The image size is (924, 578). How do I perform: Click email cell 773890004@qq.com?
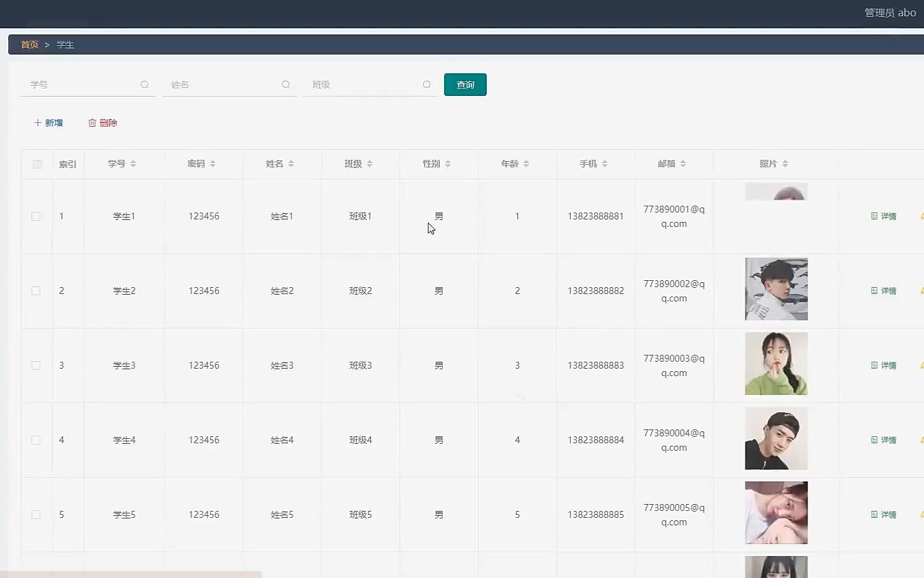pos(674,440)
